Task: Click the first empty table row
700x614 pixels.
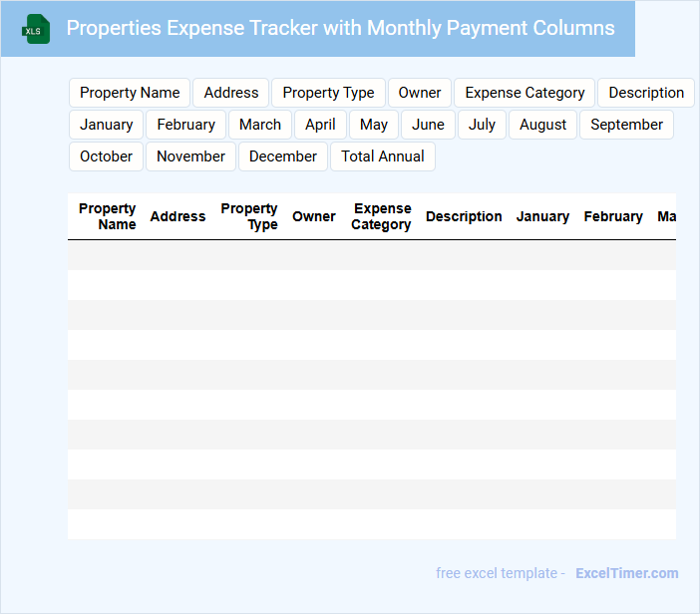Action: click(x=371, y=255)
